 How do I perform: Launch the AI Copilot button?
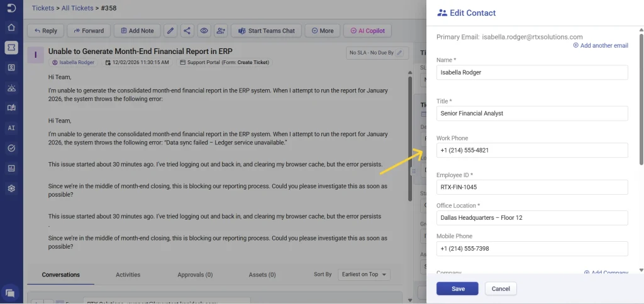[367, 31]
